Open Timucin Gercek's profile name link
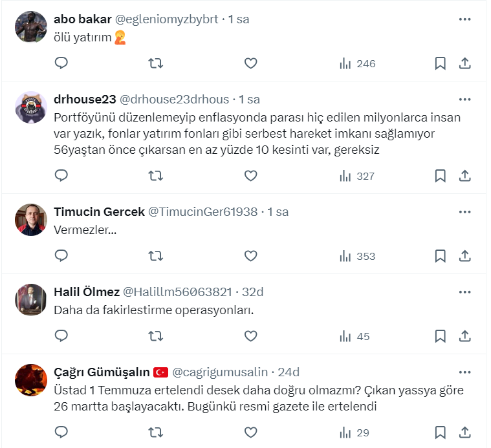 (99, 211)
